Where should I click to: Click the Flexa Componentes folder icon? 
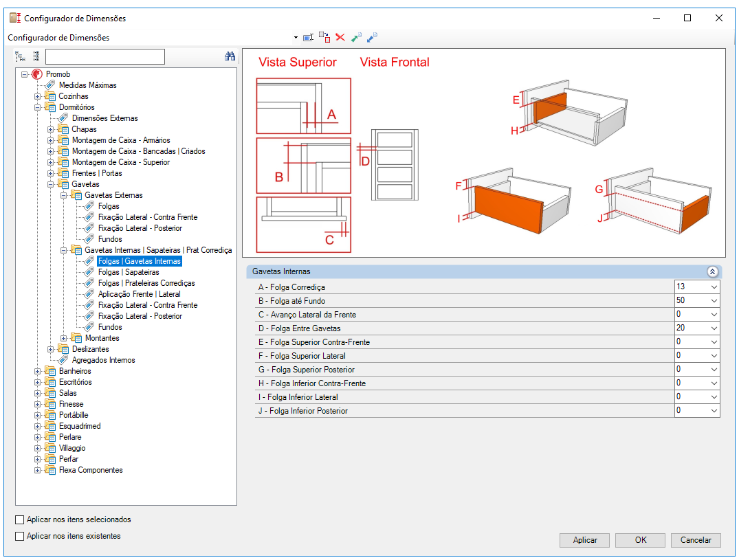coord(50,470)
